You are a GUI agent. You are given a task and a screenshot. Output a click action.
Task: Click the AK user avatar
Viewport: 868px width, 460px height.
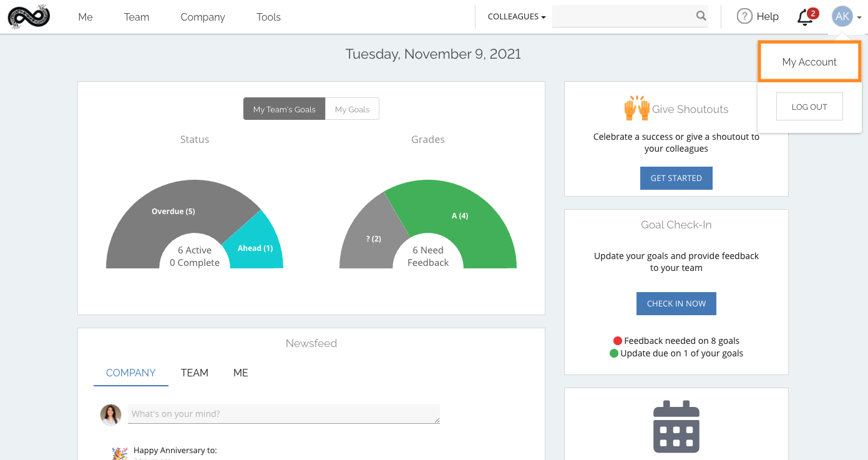pyautogui.click(x=842, y=17)
